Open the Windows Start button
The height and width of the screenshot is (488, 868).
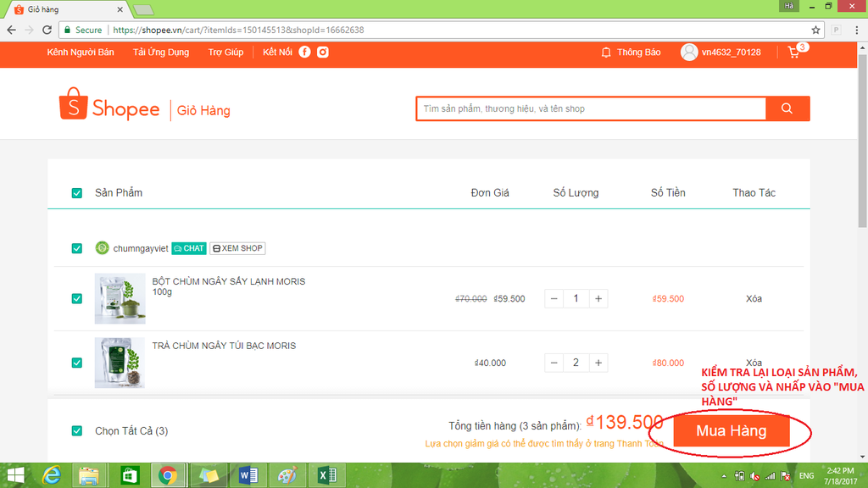tap(15, 475)
